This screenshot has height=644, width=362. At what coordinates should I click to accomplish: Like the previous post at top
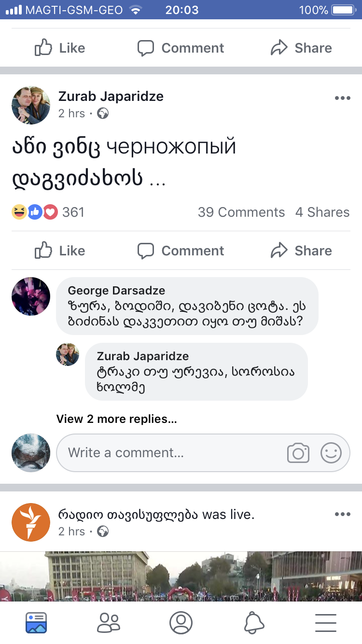pos(60,48)
